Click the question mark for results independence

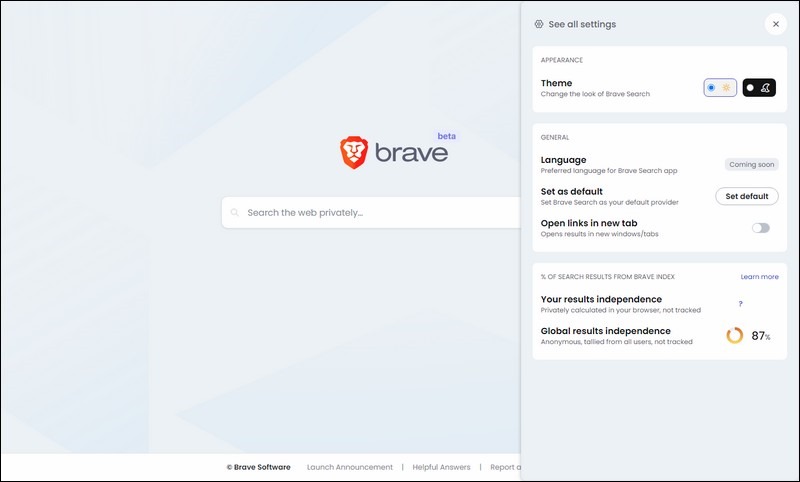pos(740,303)
